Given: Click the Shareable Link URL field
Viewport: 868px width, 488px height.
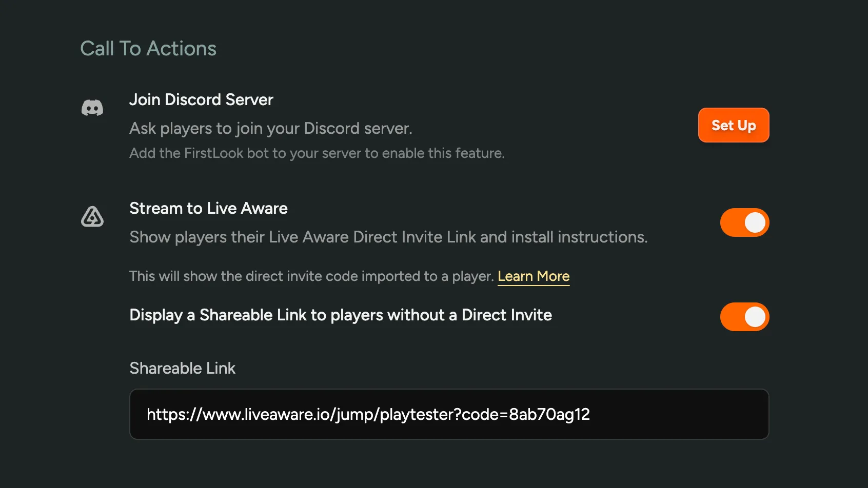Looking at the screenshot, I should pos(449,414).
